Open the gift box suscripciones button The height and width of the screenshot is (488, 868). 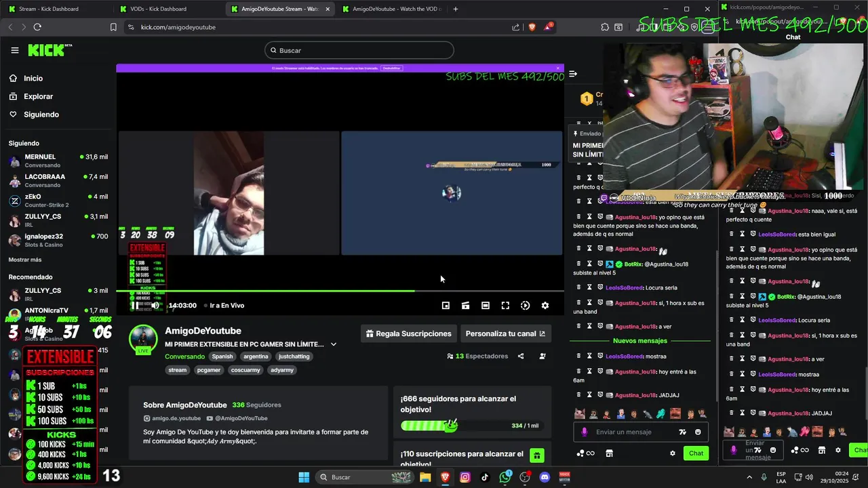(537, 455)
